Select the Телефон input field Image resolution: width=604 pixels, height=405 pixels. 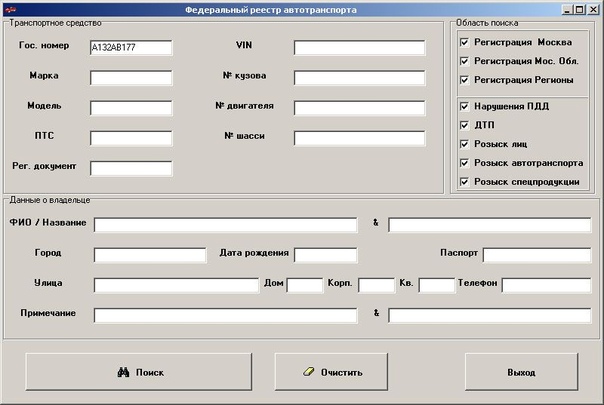click(546, 286)
